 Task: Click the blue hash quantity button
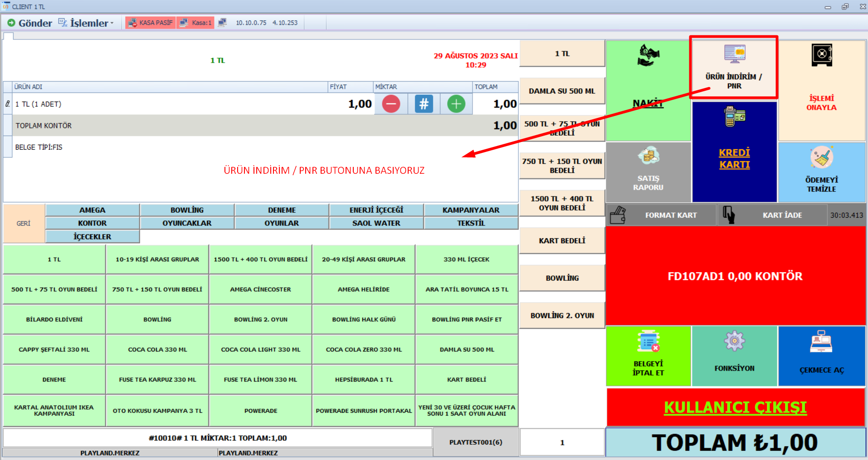coord(424,104)
